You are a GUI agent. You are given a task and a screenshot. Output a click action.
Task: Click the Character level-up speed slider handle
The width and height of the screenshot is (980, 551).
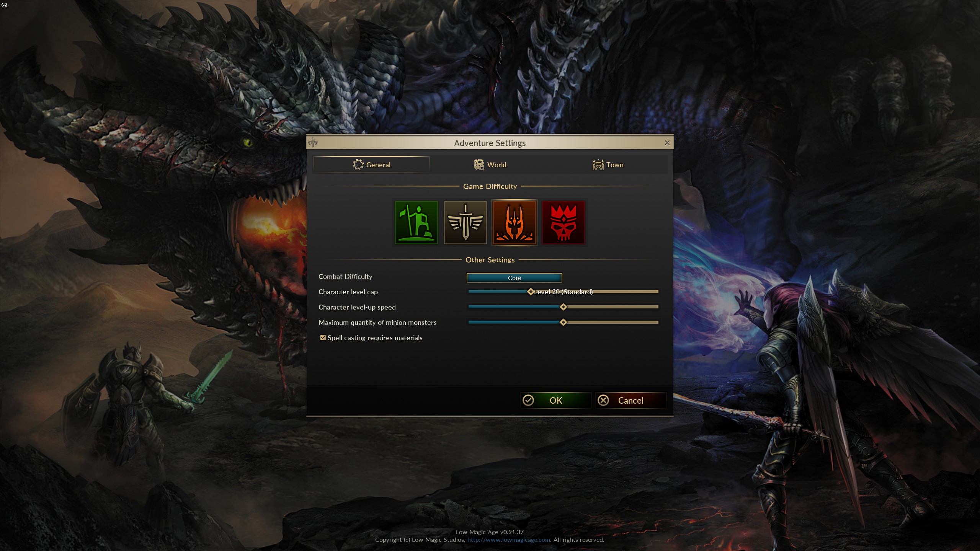coord(563,307)
